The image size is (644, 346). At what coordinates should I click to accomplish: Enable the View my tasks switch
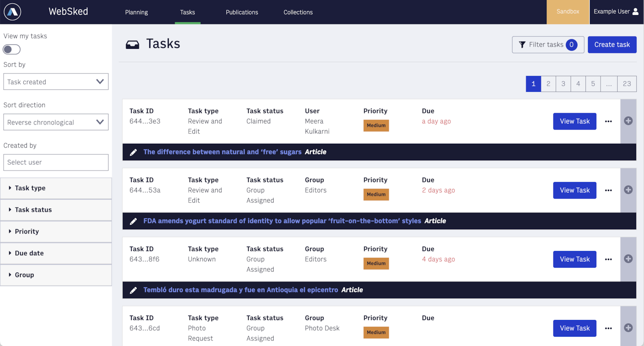pos(11,49)
